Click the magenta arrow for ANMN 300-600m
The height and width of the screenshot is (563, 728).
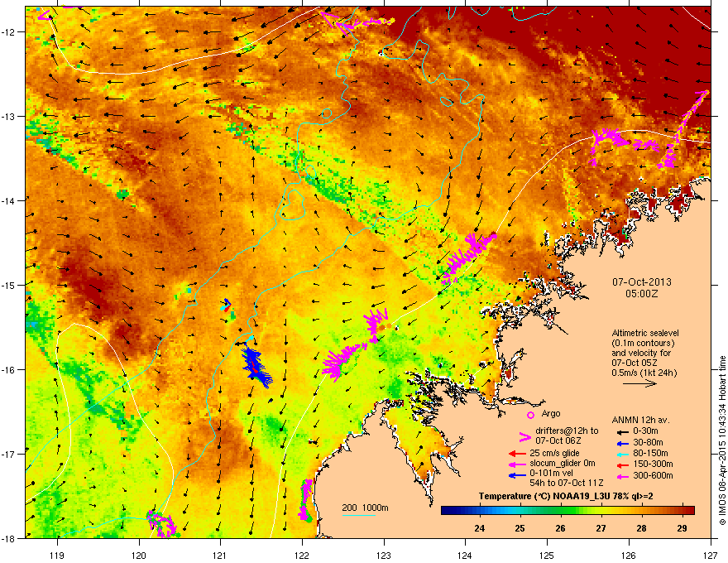[622, 477]
